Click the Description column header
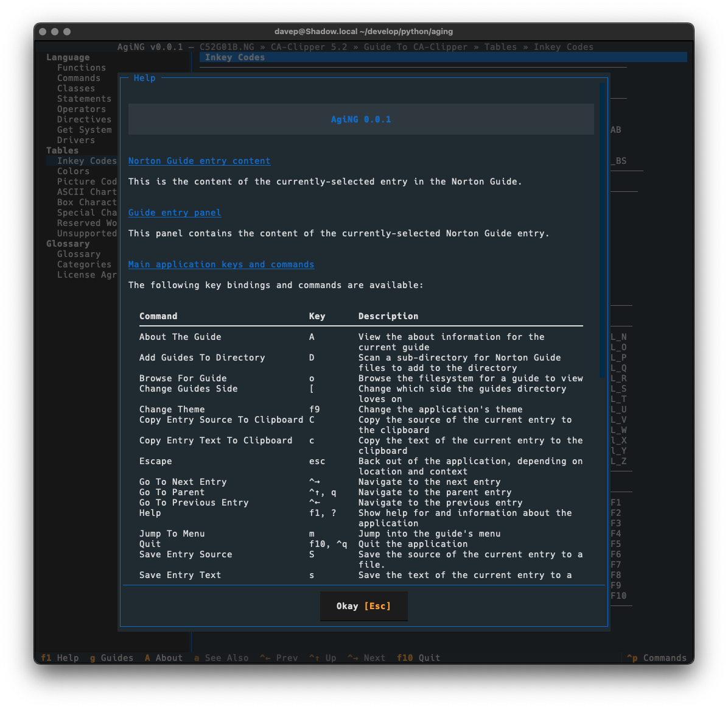Image resolution: width=728 pixels, height=709 pixels. [x=388, y=316]
